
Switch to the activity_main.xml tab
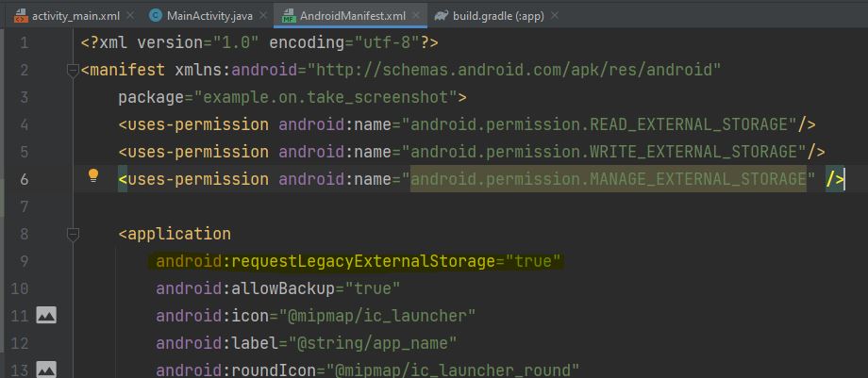click(x=75, y=16)
